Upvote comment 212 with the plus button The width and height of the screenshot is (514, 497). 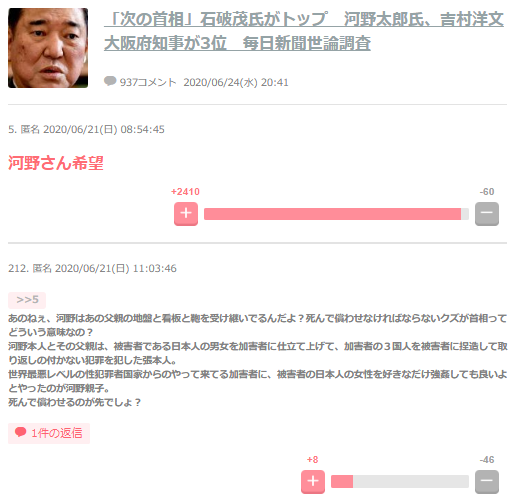pyautogui.click(x=313, y=482)
